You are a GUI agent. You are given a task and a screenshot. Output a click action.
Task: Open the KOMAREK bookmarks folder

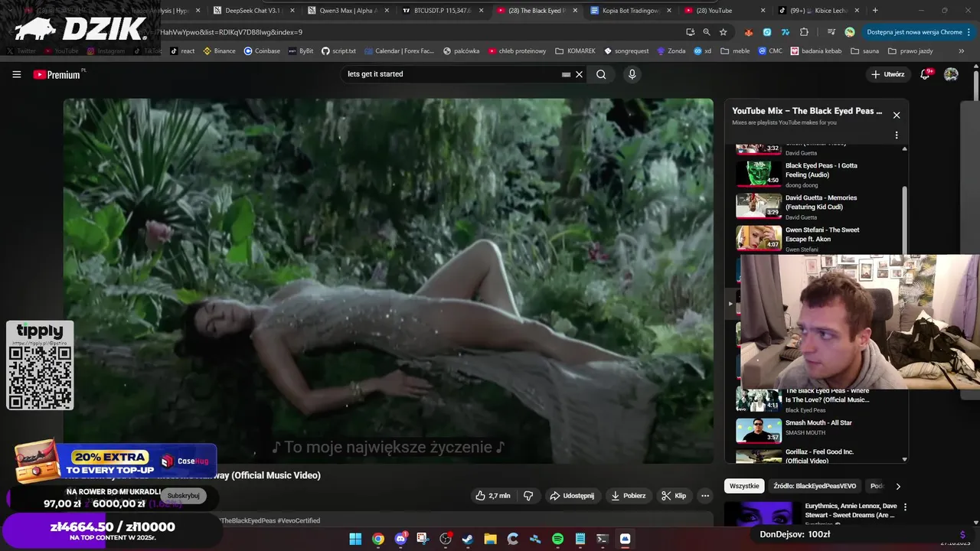coord(575,51)
